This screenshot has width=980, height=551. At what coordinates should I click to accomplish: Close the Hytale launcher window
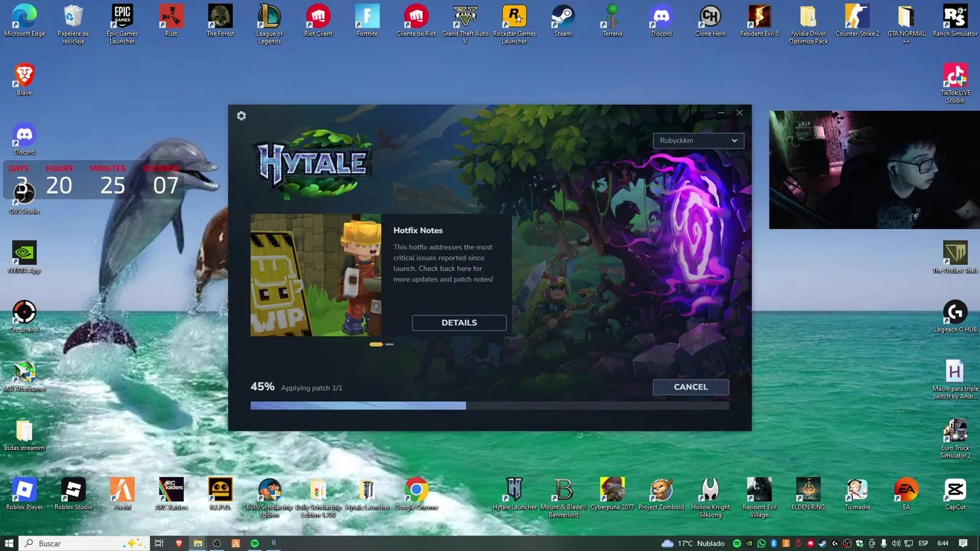click(x=740, y=113)
